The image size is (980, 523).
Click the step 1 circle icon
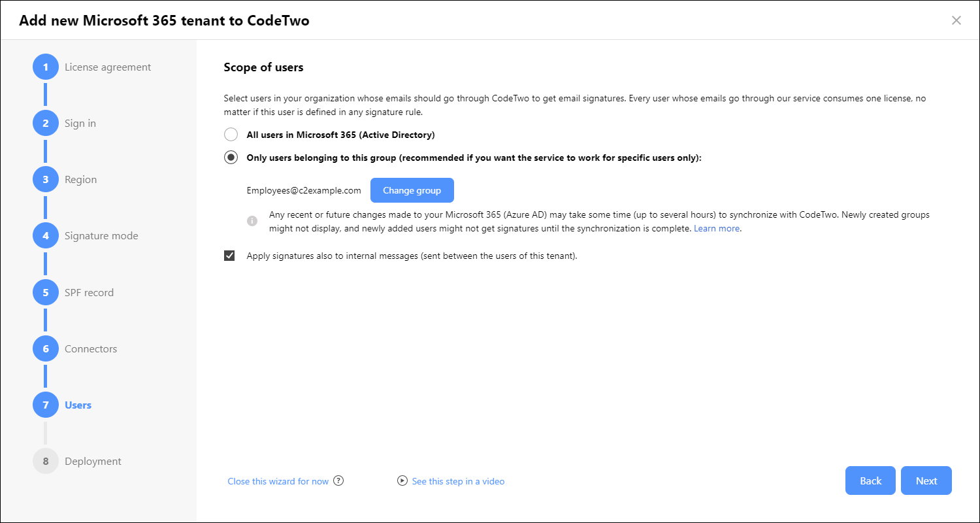46,67
